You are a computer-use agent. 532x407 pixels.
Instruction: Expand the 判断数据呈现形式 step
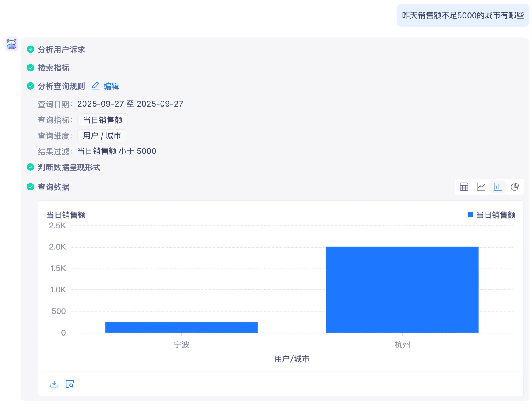point(69,168)
